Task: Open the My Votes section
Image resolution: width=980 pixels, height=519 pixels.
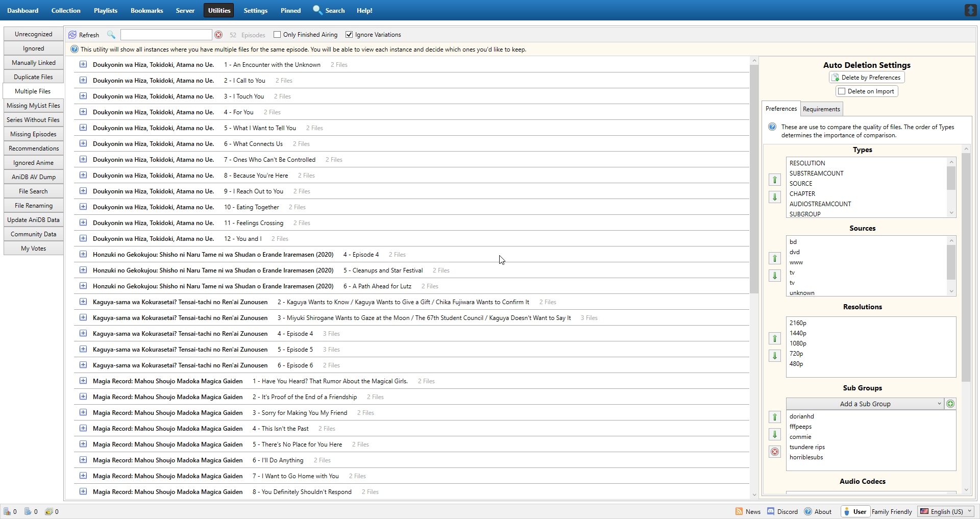Action: click(33, 249)
